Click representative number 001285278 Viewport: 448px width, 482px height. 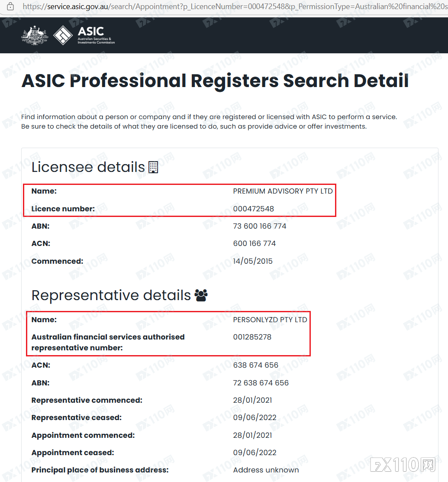(x=252, y=337)
